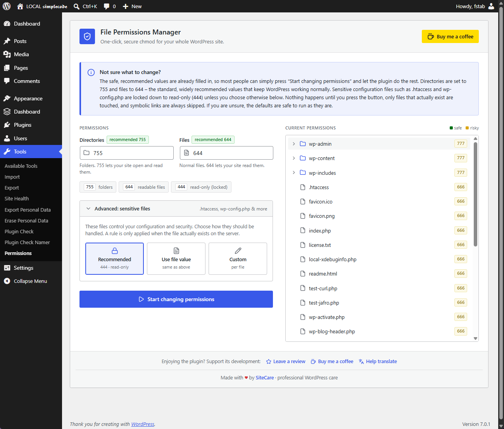Select the Use file value option
Viewport: 504px width, 429px height.
click(x=176, y=258)
